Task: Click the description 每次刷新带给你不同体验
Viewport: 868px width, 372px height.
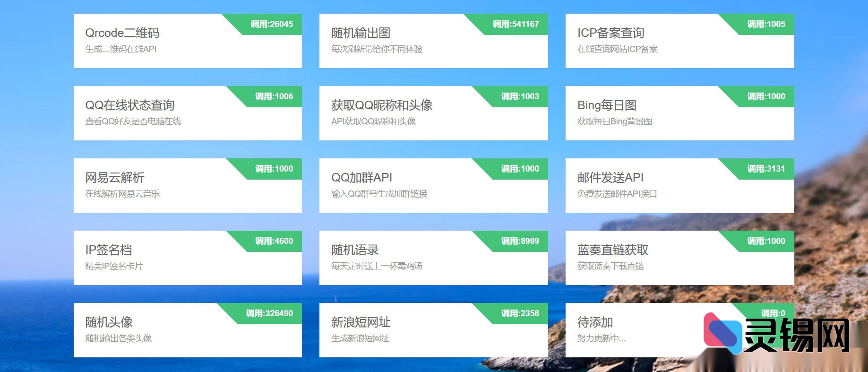Action: point(377,49)
